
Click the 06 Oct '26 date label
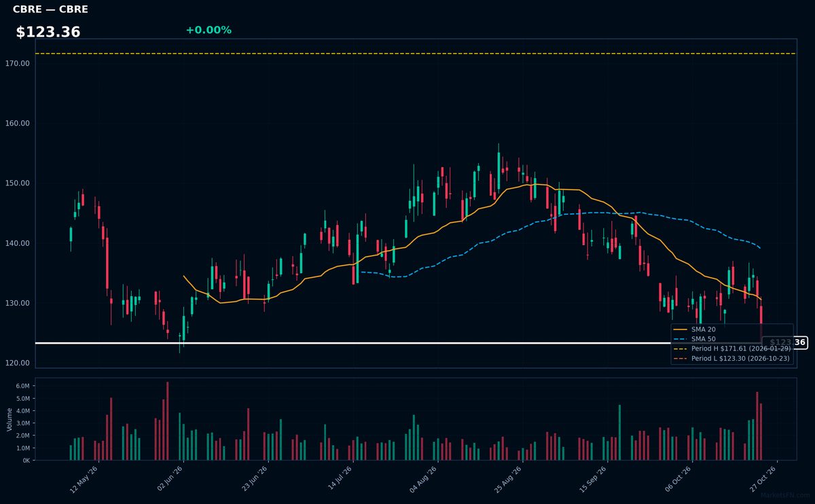[x=678, y=479]
